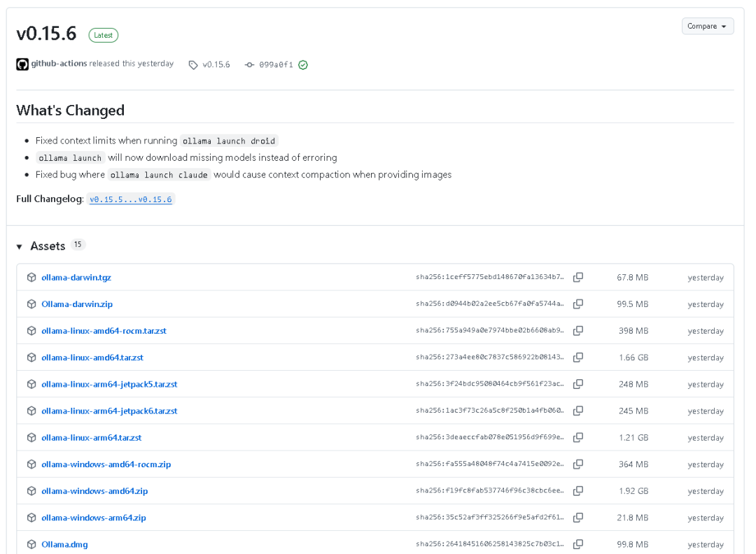Download ollama-windows-amd64.zip

click(94, 491)
